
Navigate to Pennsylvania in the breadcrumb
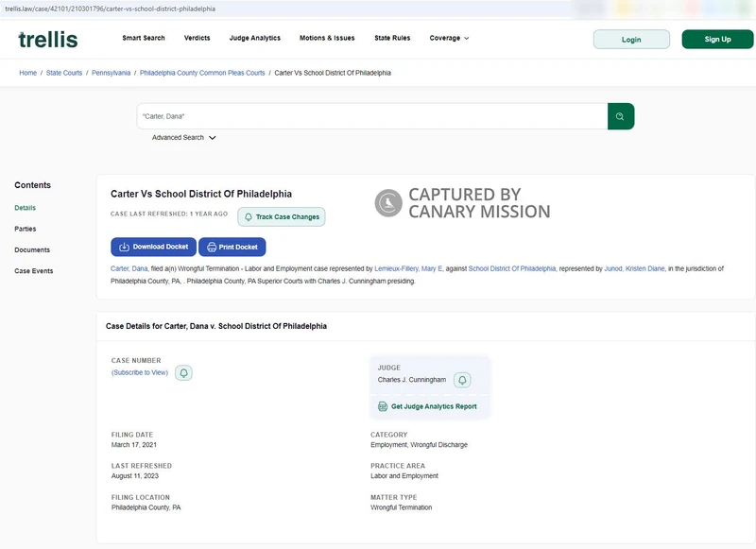[111, 73]
